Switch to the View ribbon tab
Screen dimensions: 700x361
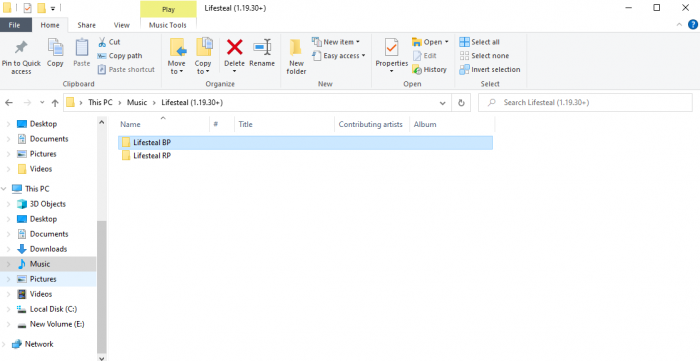click(x=121, y=25)
